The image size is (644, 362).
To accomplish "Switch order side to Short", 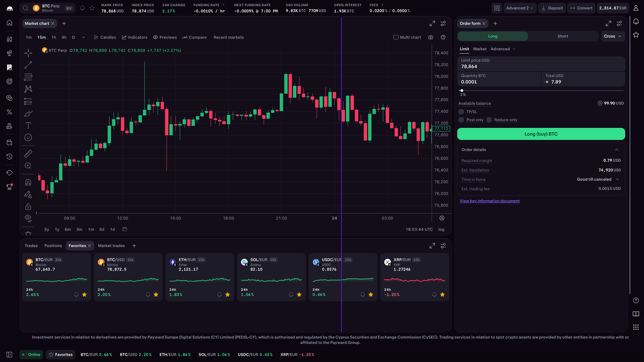I will (563, 36).
